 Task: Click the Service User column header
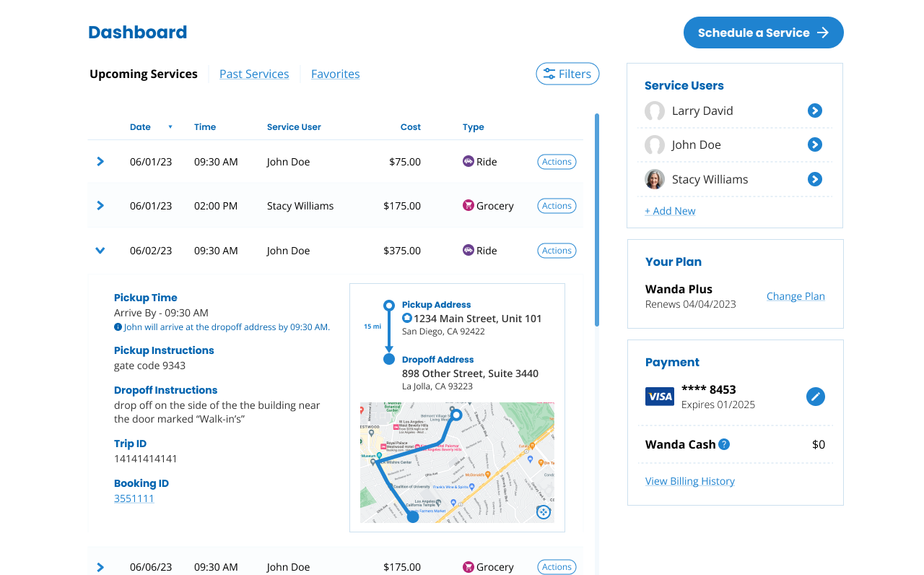(294, 127)
